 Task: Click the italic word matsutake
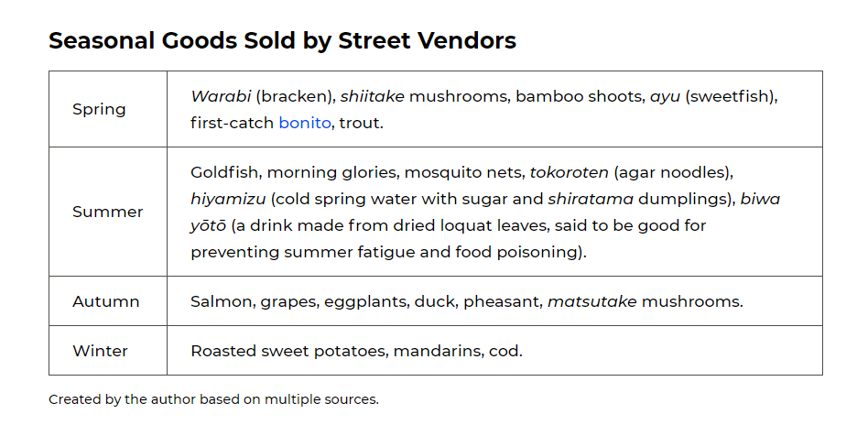(591, 301)
